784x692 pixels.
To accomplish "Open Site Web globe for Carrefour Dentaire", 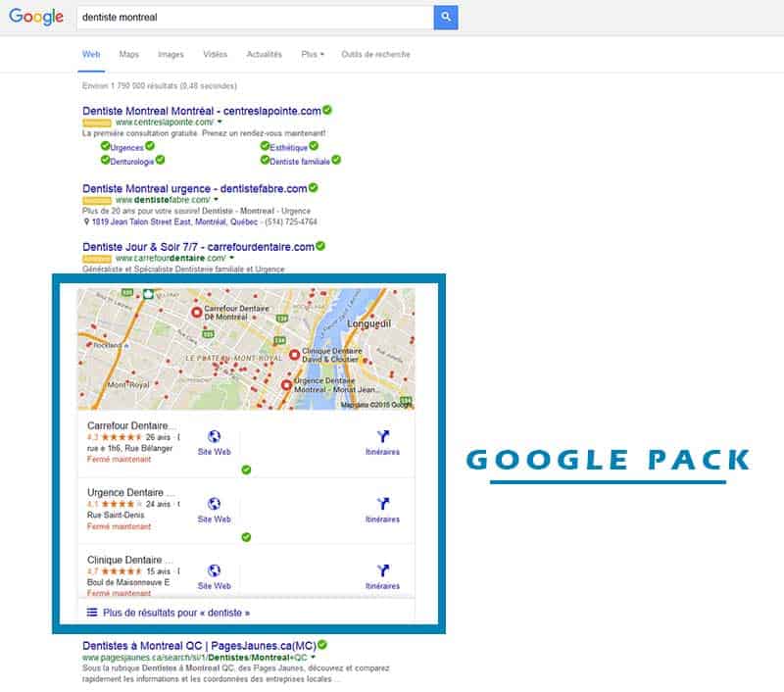I will tap(215, 437).
